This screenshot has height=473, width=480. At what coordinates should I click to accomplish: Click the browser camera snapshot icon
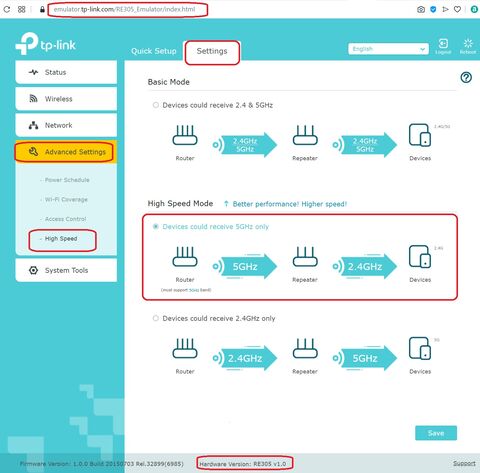(421, 9)
